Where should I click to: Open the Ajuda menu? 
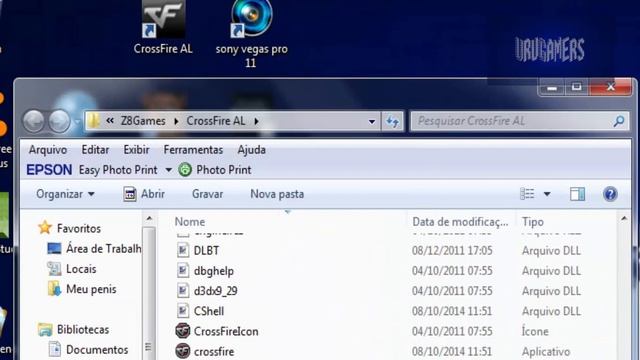(251, 150)
